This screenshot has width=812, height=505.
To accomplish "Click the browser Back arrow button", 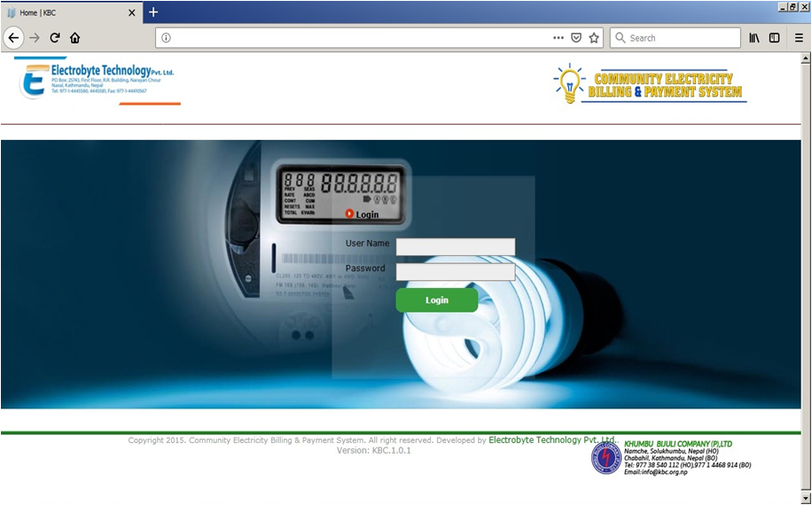I will (13, 38).
